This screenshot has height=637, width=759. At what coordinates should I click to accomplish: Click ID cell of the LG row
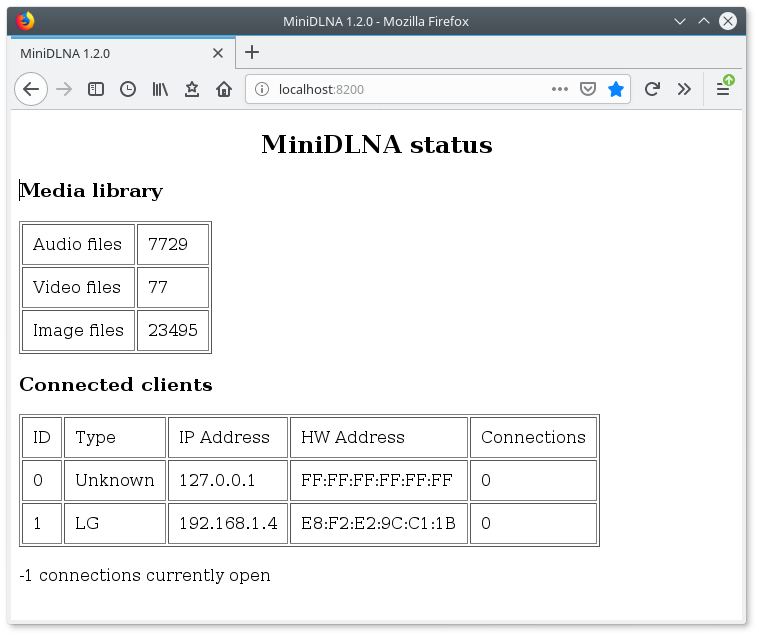click(42, 523)
